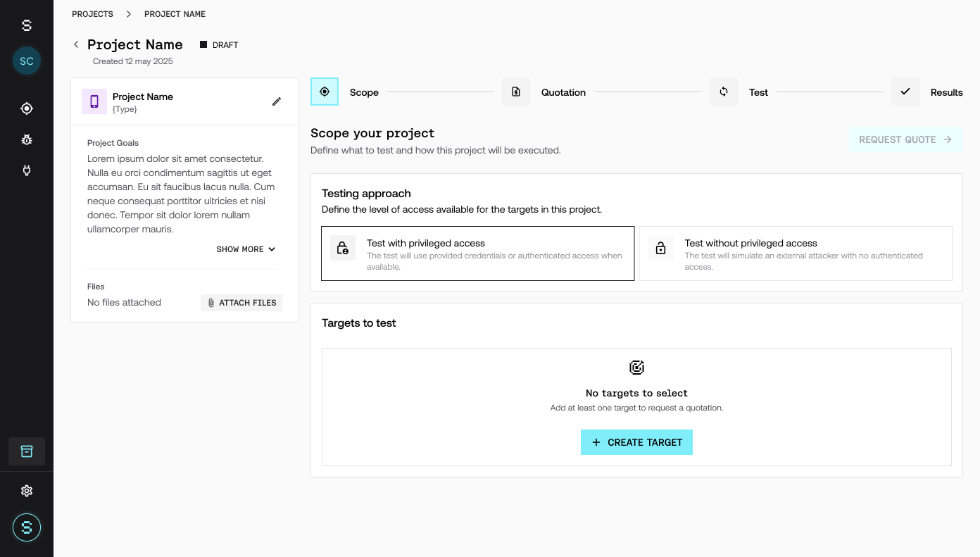This screenshot has height=557, width=980.
Task: Open the highlighted archive box sidebar icon
Action: 27,451
